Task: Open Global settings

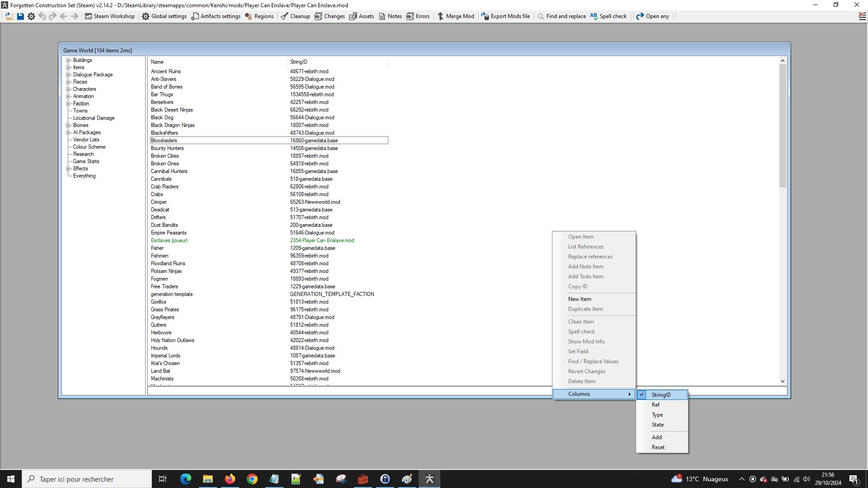Action: [164, 16]
